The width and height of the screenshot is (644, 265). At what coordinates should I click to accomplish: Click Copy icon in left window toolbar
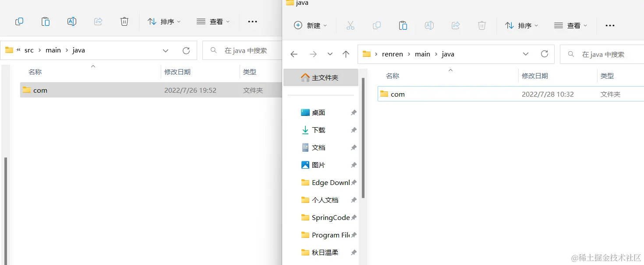(19, 21)
